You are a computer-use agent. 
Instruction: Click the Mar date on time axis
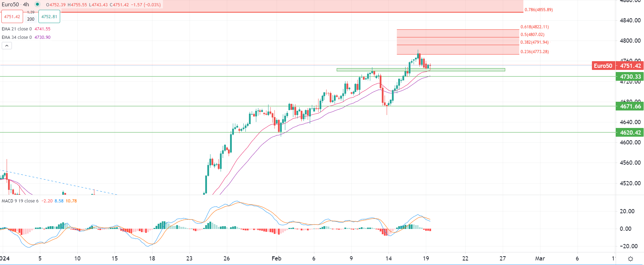[x=540, y=258]
